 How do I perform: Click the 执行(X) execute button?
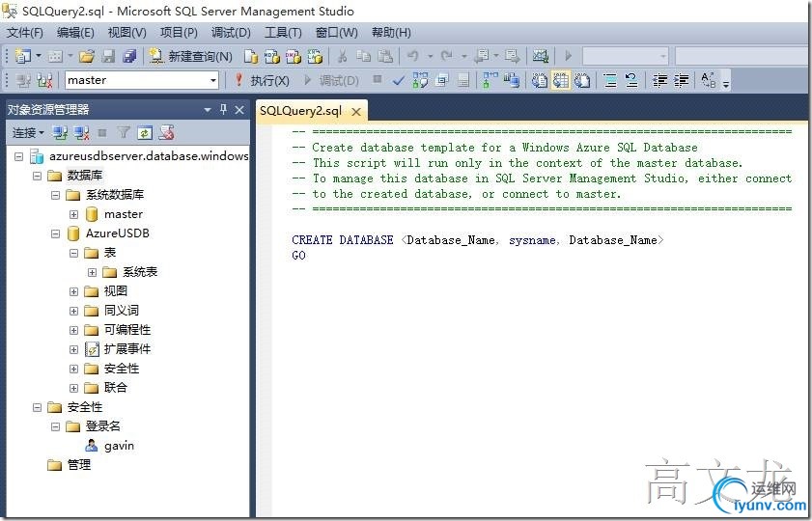pyautogui.click(x=262, y=80)
